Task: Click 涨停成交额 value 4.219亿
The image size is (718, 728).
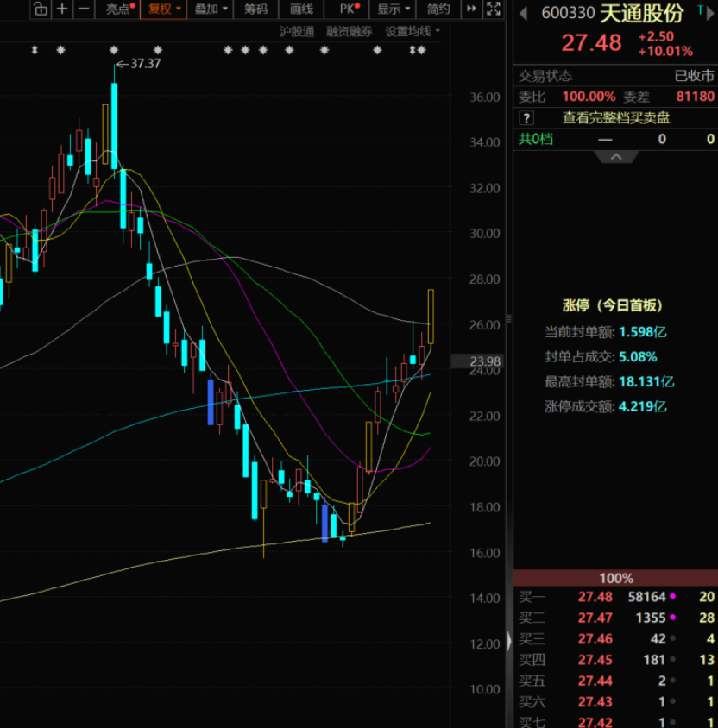Action: [643, 407]
